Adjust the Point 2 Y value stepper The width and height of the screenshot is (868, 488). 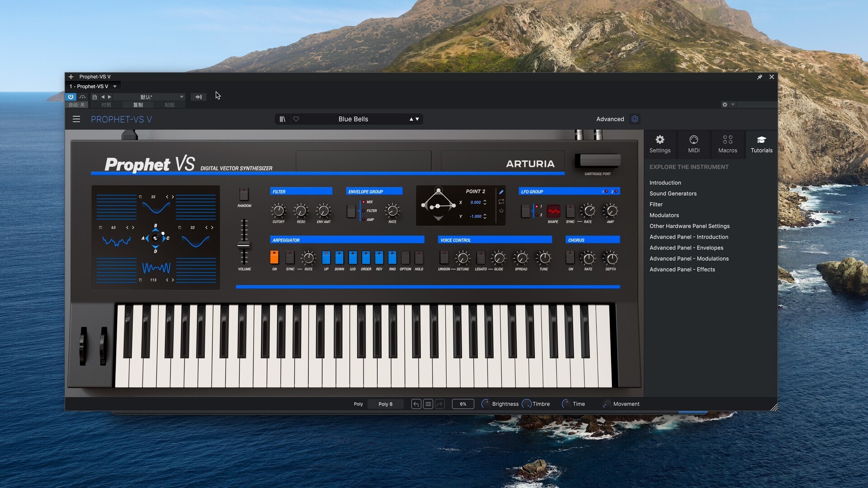(485, 216)
